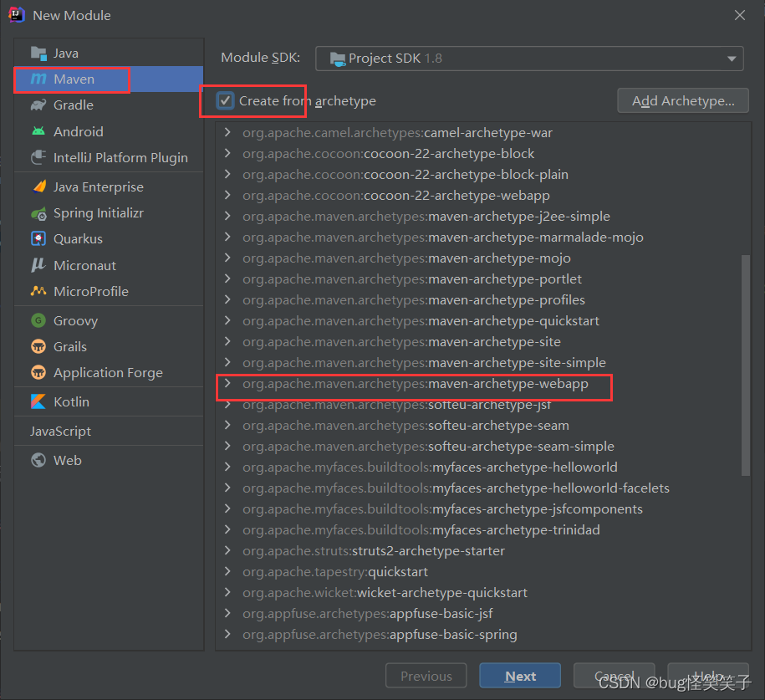
Task: Click the Kotlin logo icon
Action: click(x=38, y=401)
